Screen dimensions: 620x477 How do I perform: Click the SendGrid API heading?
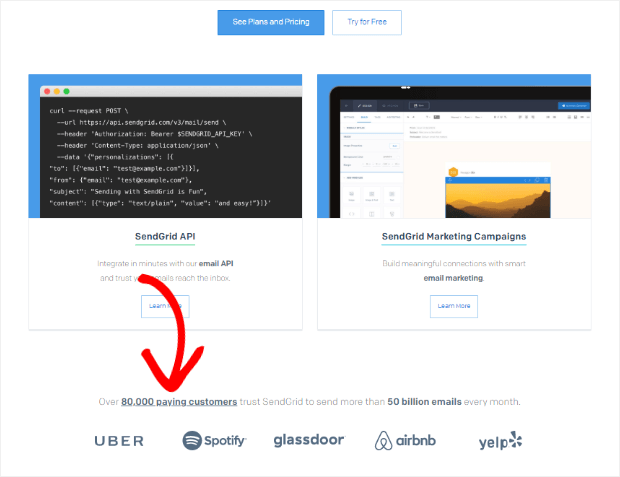(165, 237)
